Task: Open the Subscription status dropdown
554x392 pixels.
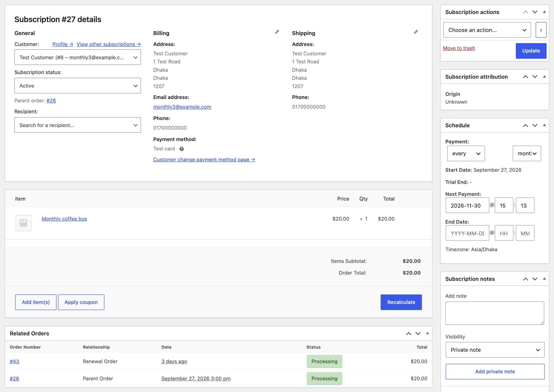Action: tap(78, 85)
